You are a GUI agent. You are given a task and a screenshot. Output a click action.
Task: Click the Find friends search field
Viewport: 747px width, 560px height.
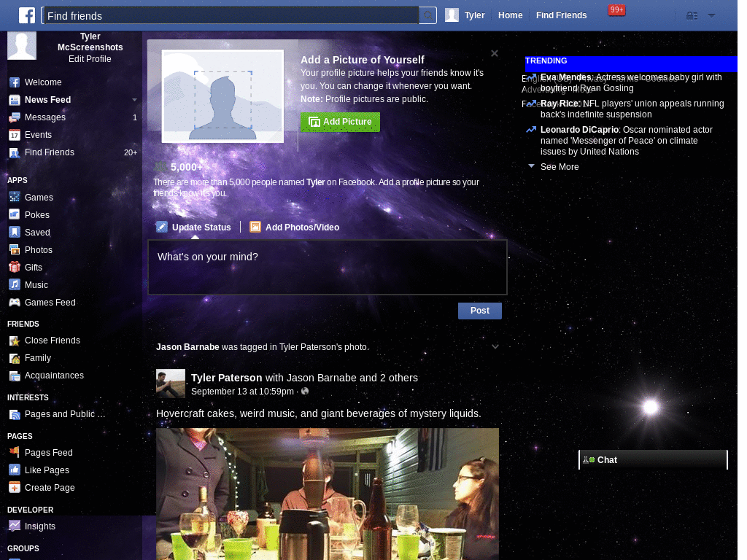tap(231, 15)
